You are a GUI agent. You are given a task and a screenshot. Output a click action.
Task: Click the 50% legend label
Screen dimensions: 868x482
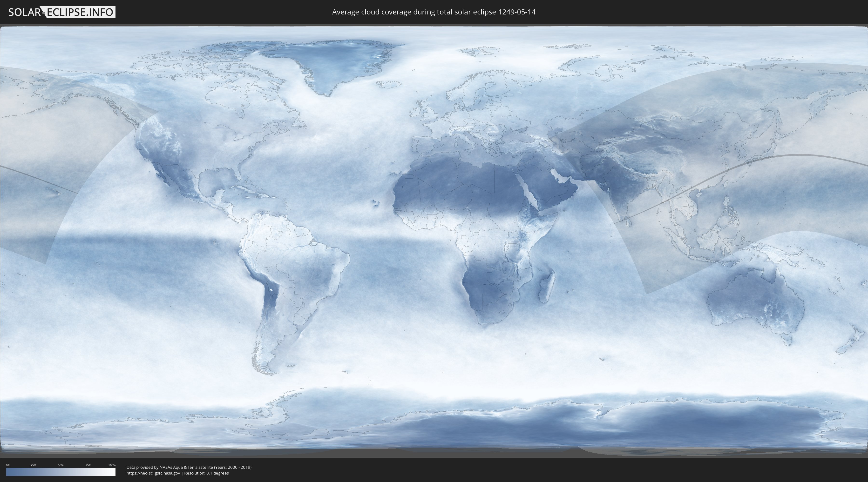(61, 465)
